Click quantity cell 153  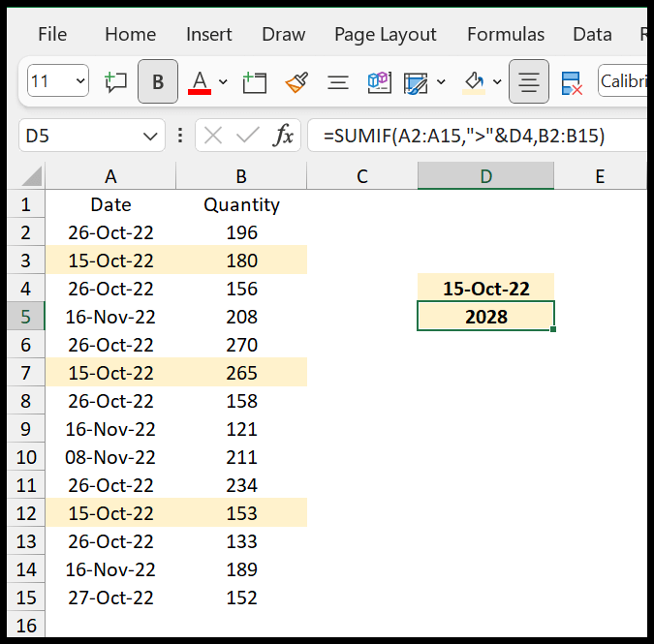click(241, 513)
